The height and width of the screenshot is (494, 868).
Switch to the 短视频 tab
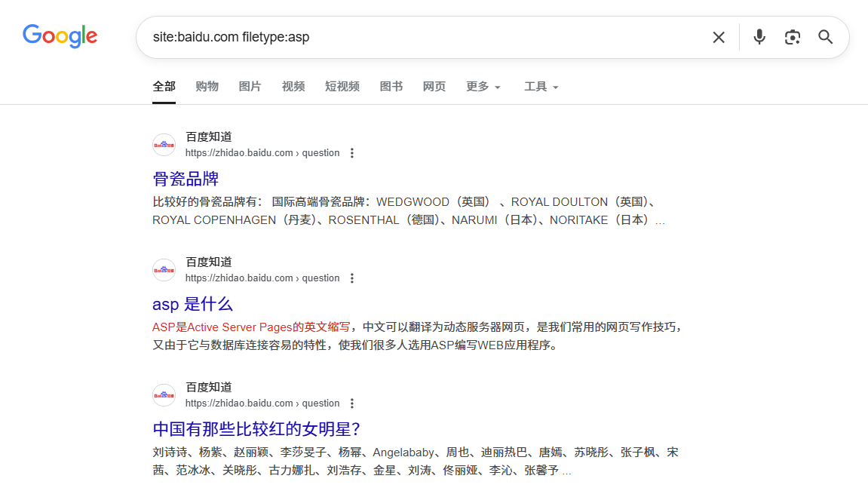point(342,87)
